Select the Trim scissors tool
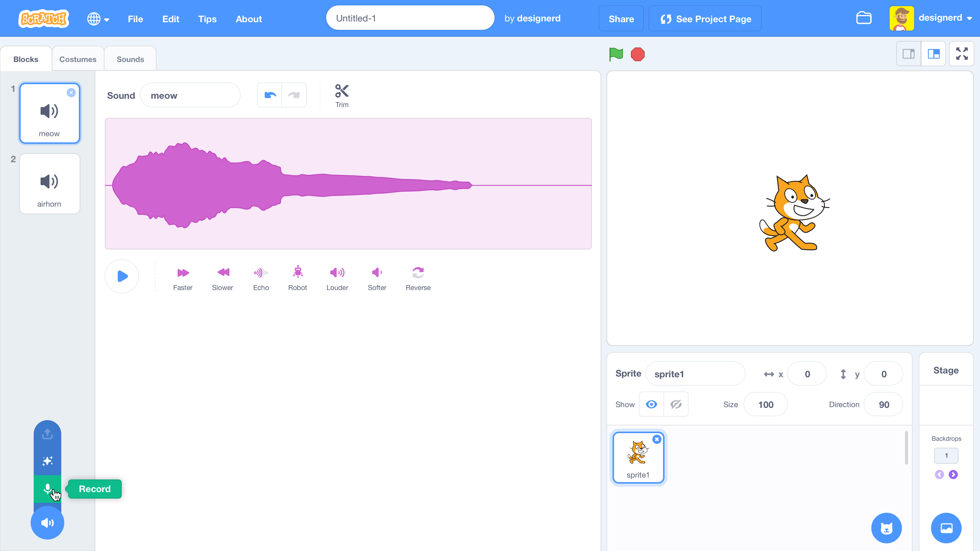This screenshot has height=551, width=980. (342, 96)
